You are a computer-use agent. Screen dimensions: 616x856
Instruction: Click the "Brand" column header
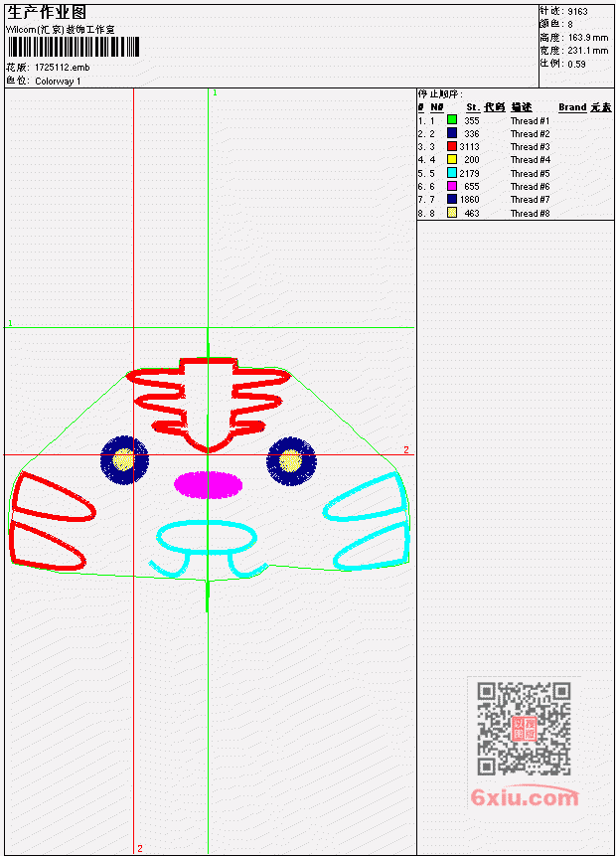pos(572,107)
